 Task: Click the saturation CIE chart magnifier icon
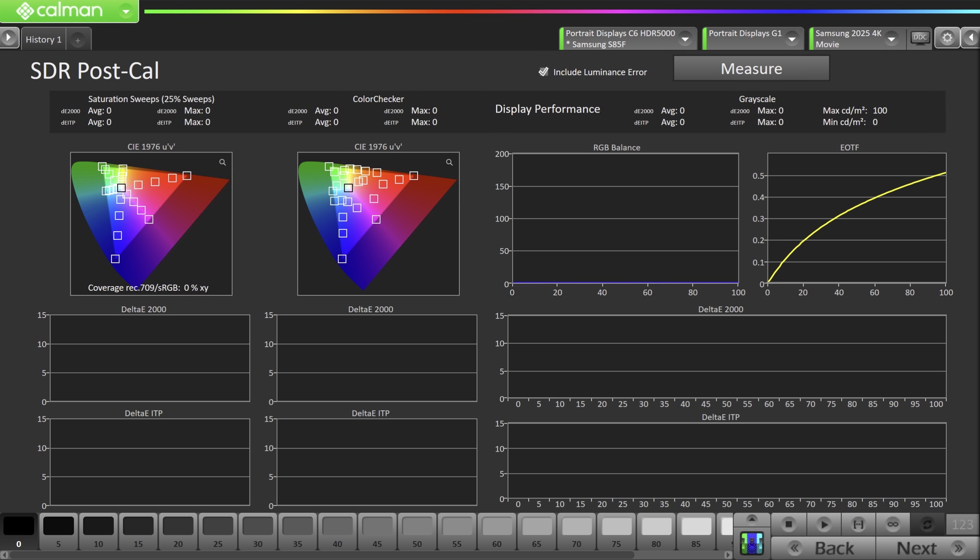(x=222, y=162)
